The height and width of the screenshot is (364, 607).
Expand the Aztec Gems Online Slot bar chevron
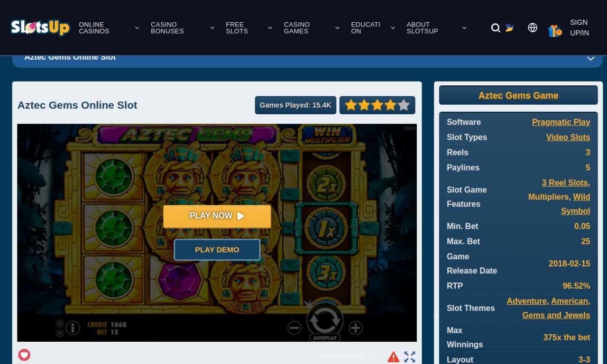tap(591, 58)
